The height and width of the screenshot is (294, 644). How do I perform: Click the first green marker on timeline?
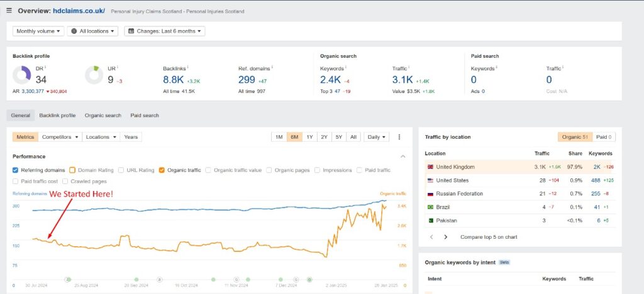68,279
